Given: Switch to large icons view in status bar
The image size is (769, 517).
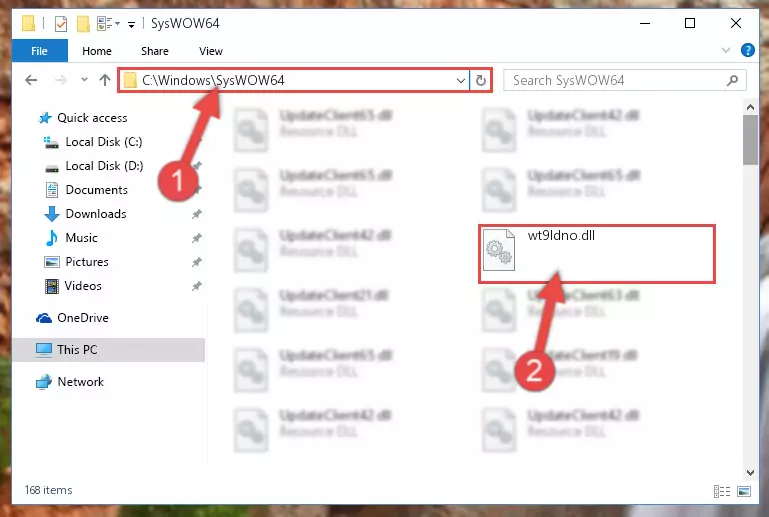Looking at the screenshot, I should click(x=744, y=491).
